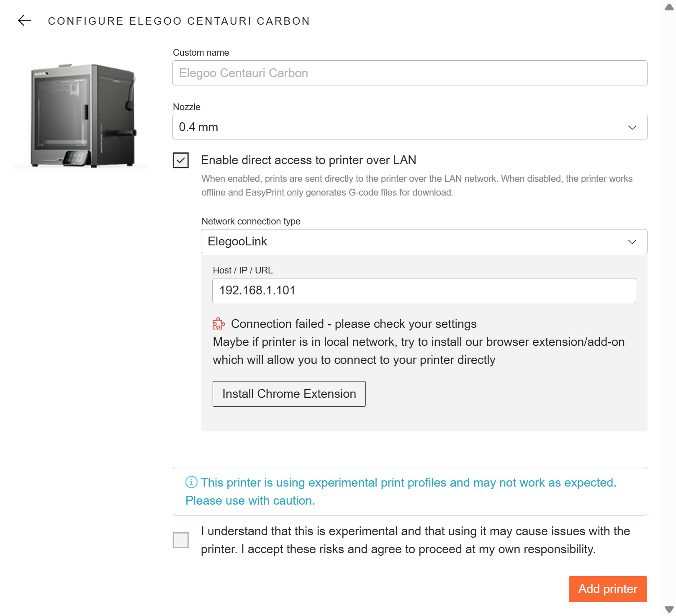
Task: Click the scroll down arrow
Action: tap(669, 609)
